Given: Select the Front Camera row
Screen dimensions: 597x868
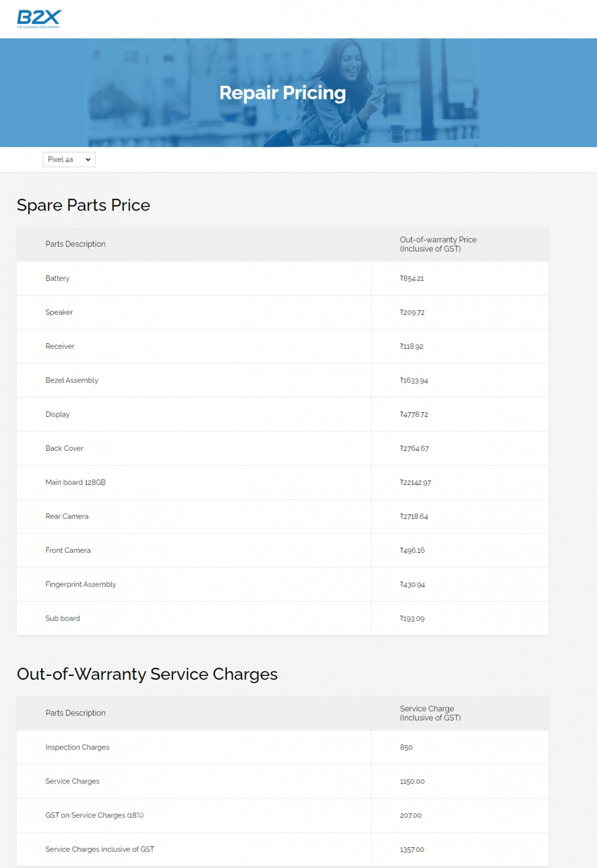Looking at the screenshot, I should (283, 551).
